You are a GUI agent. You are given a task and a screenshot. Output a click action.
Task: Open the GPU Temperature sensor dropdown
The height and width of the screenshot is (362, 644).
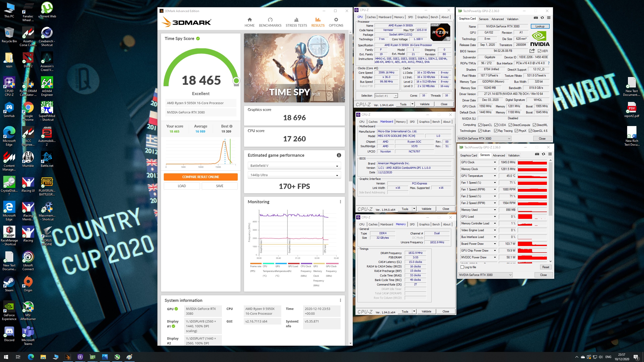(495, 176)
